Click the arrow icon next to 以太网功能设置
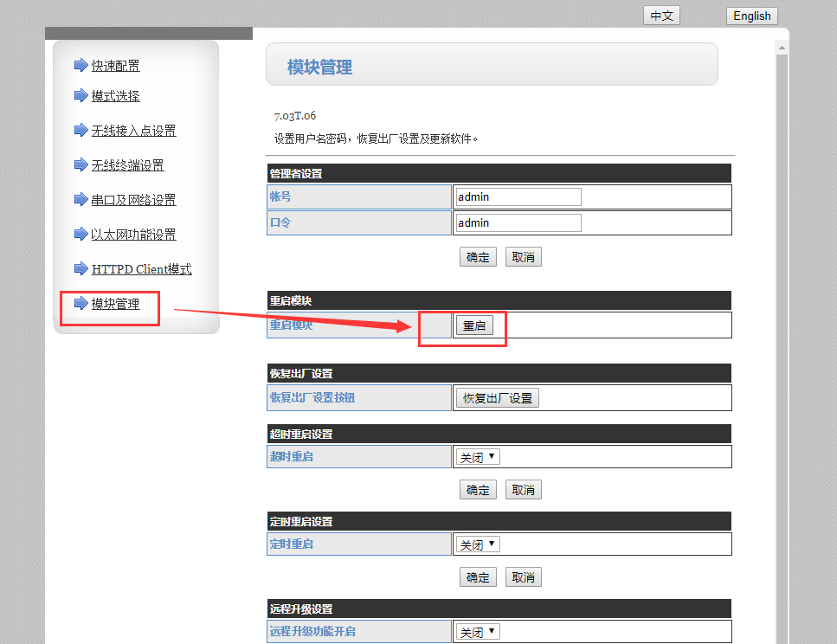 [x=80, y=235]
